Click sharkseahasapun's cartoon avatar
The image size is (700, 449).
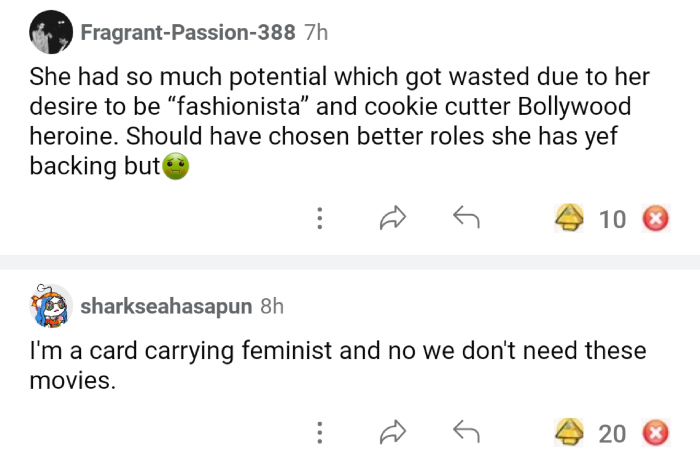click(51, 306)
